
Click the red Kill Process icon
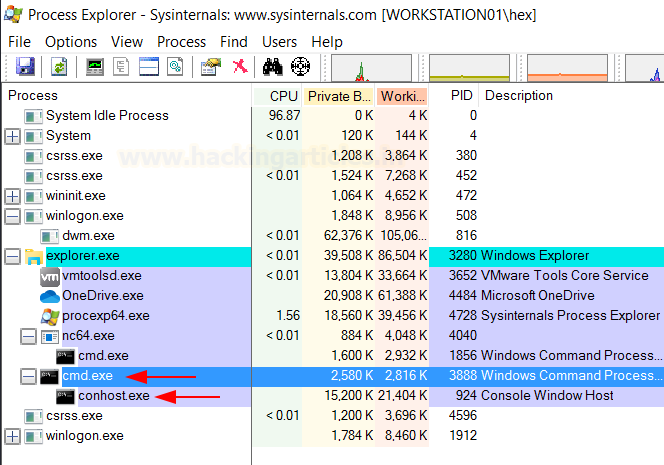point(240,66)
